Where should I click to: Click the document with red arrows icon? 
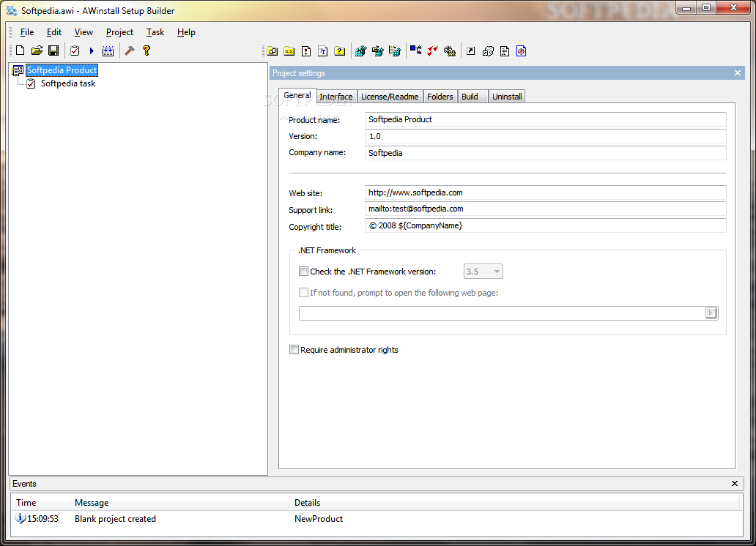(306, 51)
